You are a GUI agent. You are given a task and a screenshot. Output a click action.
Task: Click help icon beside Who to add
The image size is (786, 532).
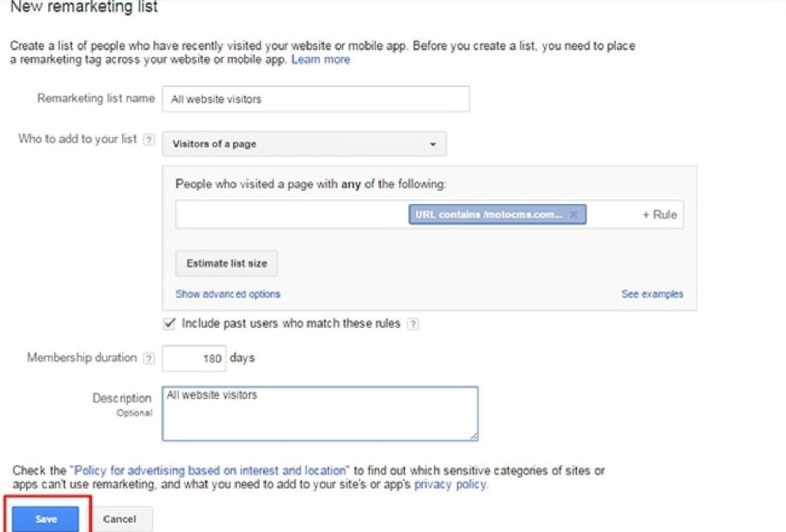point(149,139)
